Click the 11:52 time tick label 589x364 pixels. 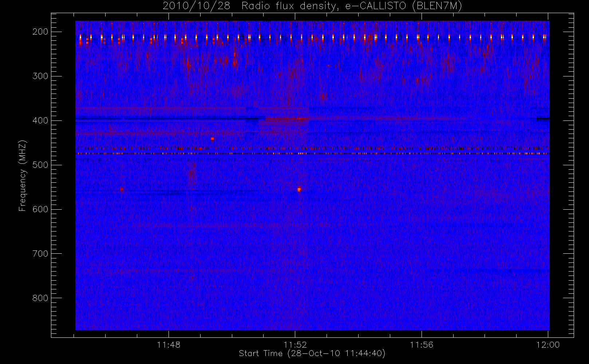pos(295,345)
